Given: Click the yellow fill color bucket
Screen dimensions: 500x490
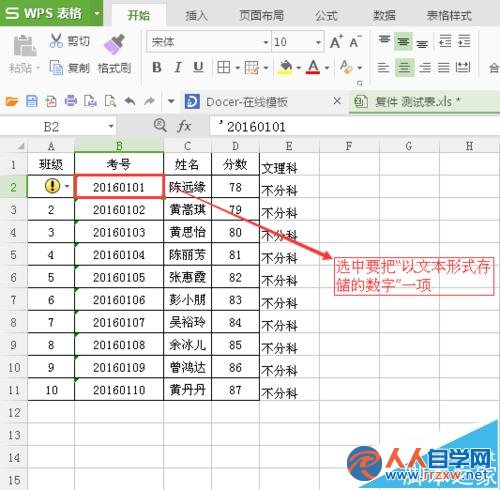Looking at the screenshot, I should point(285,68).
